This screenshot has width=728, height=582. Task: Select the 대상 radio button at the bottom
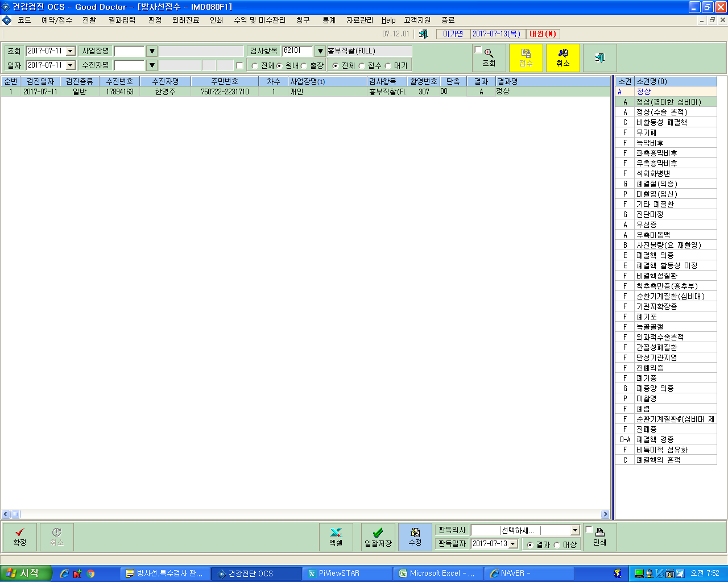click(x=557, y=545)
